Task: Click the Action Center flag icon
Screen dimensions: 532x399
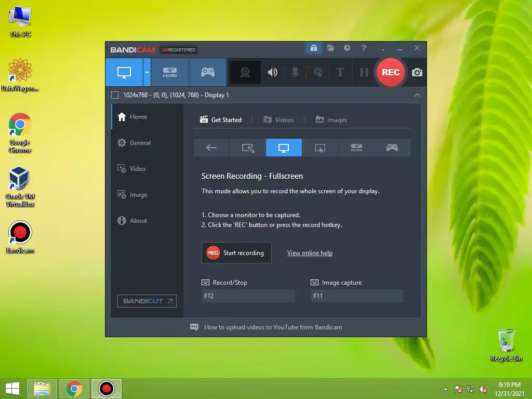Action: pyautogui.click(x=458, y=389)
